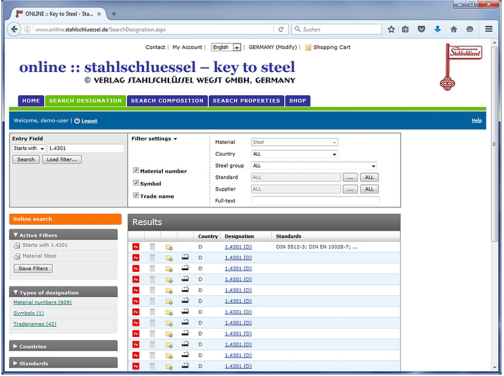The width and height of the screenshot is (504, 376).
Task: Click the Save Filters button
Action: 33,268
